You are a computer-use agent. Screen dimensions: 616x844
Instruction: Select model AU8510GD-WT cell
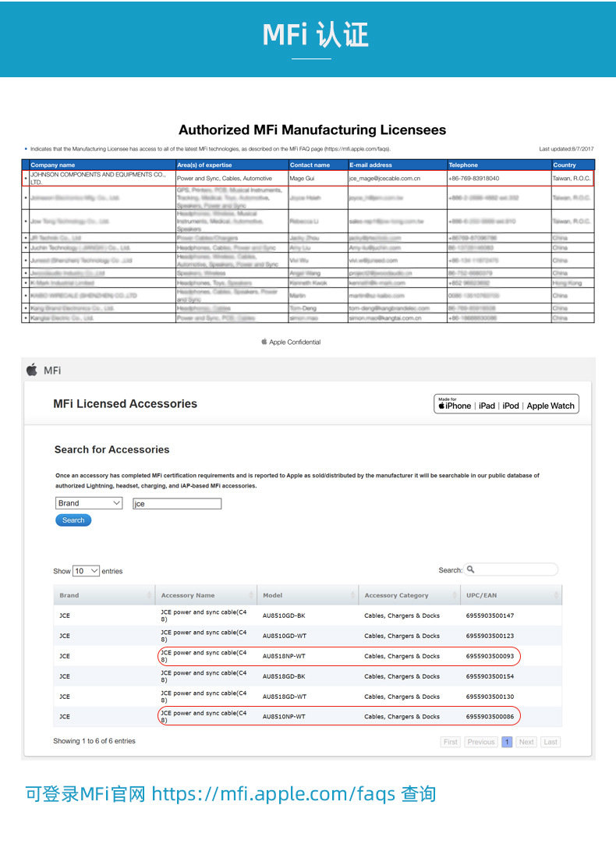coord(285,636)
